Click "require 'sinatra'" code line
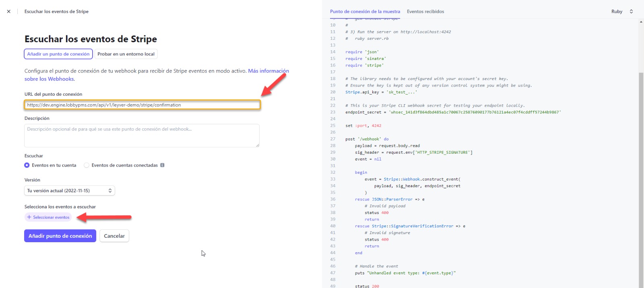The height and width of the screenshot is (288, 644). (365, 59)
